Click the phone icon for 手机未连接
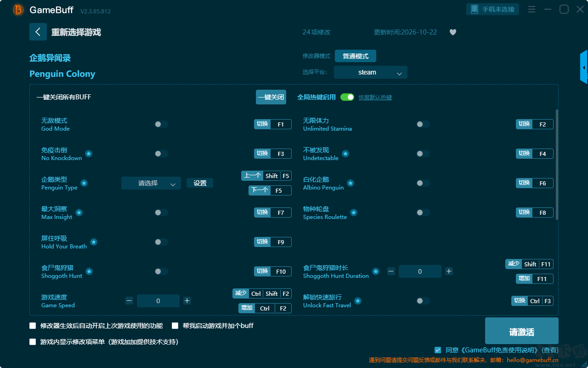The width and height of the screenshot is (588, 368). click(475, 9)
